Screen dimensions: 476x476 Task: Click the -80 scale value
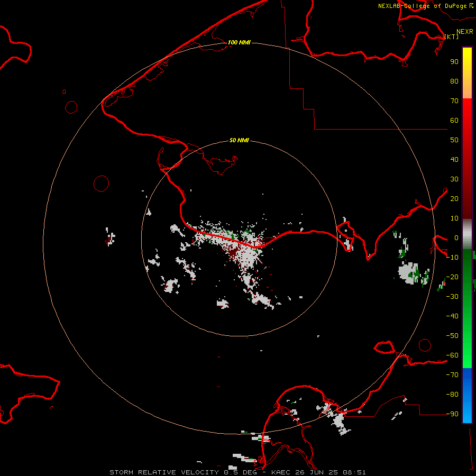452,395
